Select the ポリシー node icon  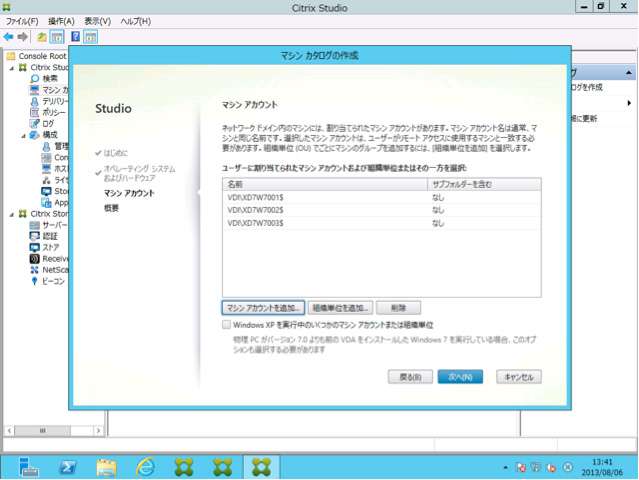[x=35, y=112]
